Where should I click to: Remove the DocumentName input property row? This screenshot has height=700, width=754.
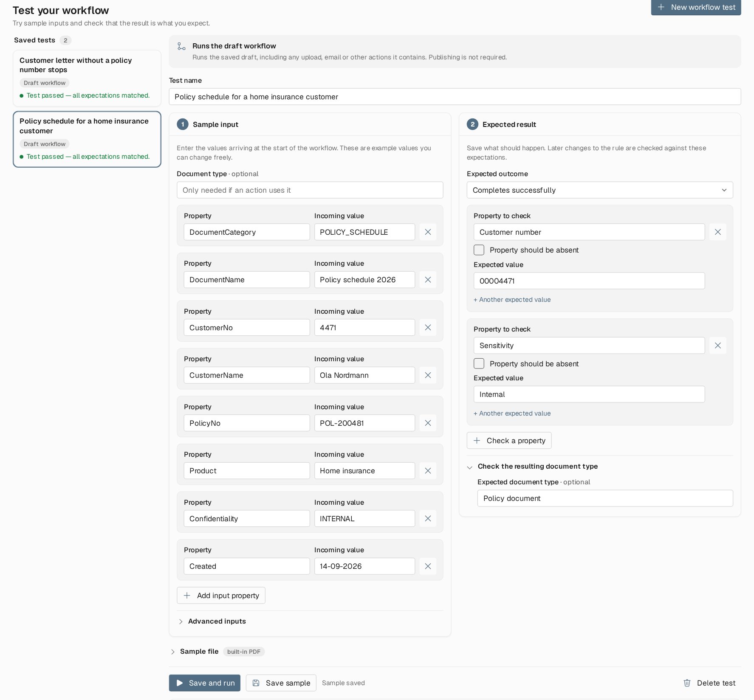pos(428,280)
